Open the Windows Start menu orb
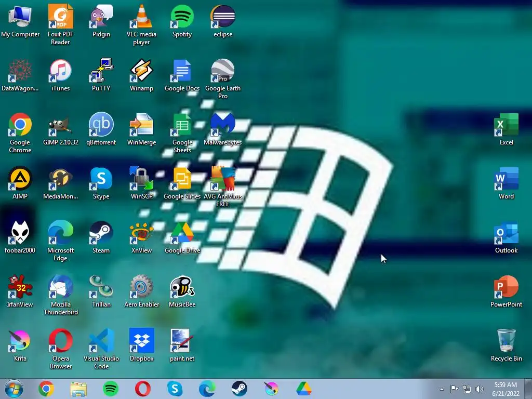Screen dimensions: 532x399 14,389
